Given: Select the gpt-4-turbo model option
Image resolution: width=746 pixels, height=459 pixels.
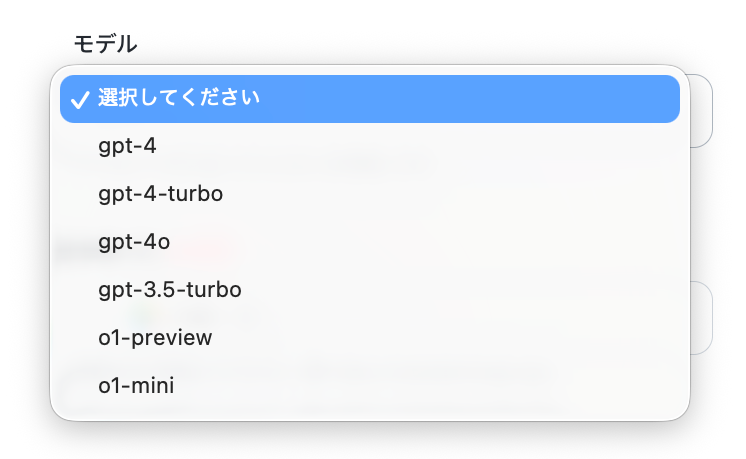Looking at the screenshot, I should 370,194.
